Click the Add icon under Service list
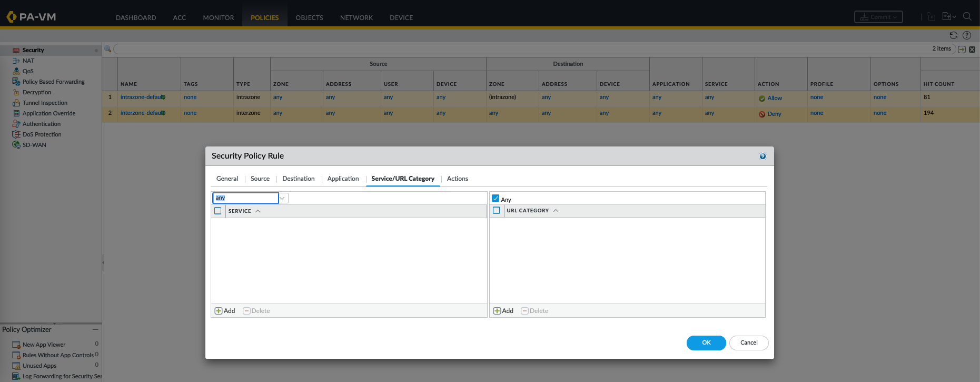980x382 pixels. coord(219,311)
